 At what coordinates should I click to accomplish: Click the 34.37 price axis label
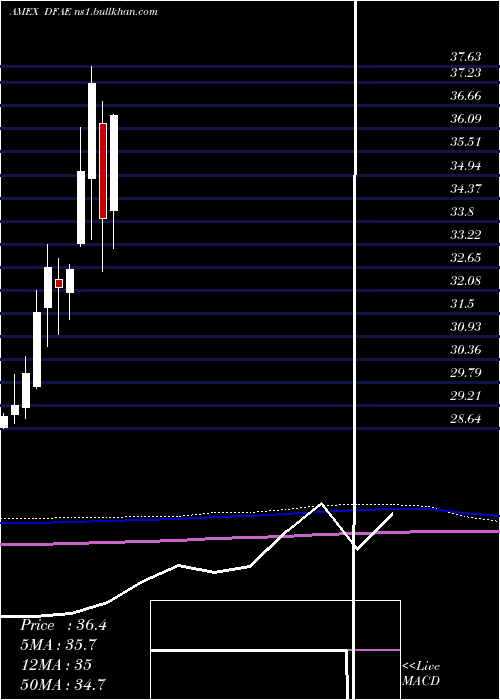point(466,188)
